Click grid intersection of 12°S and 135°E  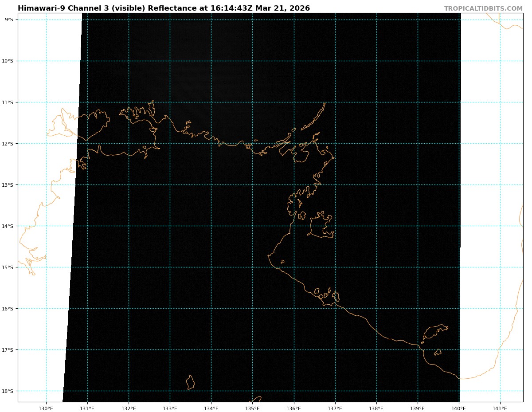click(253, 144)
